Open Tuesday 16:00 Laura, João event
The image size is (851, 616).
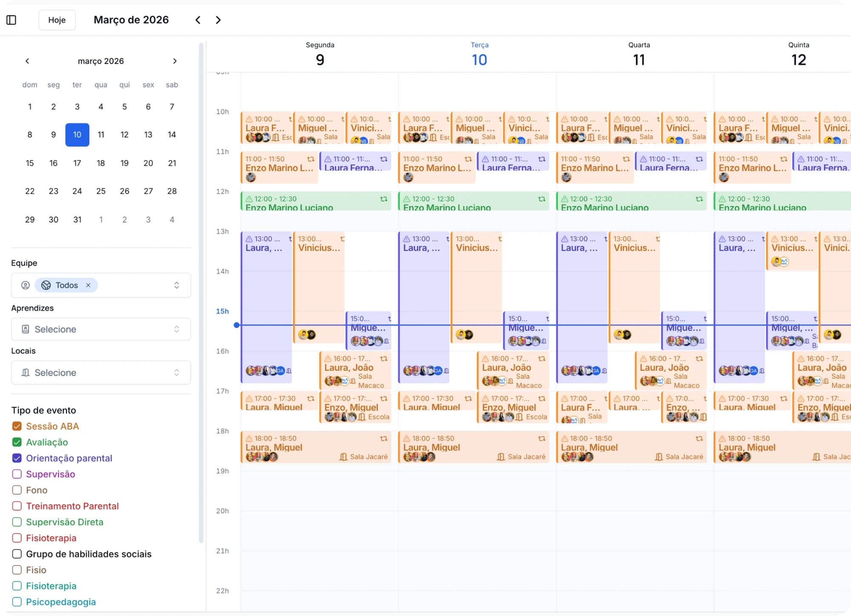[x=513, y=371]
